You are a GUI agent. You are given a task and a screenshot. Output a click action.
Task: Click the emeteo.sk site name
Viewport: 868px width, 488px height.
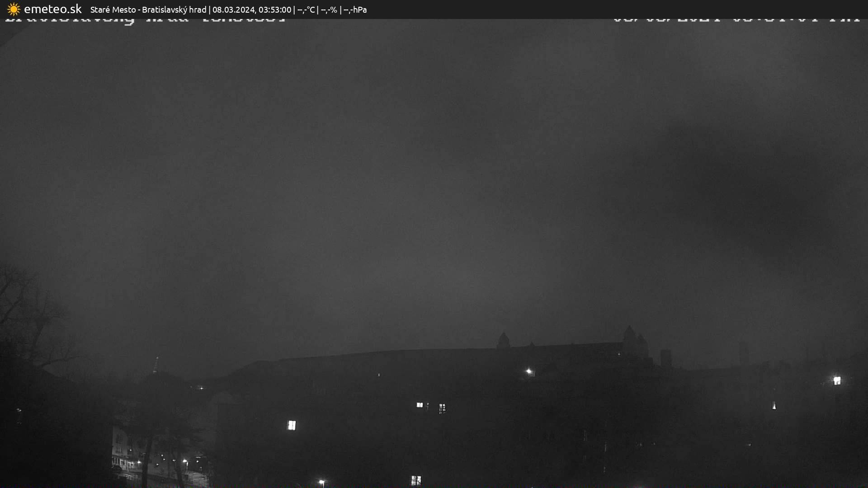pos(53,9)
